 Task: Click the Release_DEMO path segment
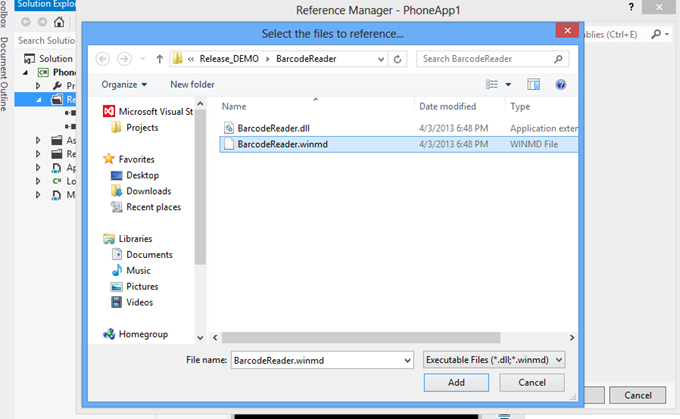tap(229, 59)
